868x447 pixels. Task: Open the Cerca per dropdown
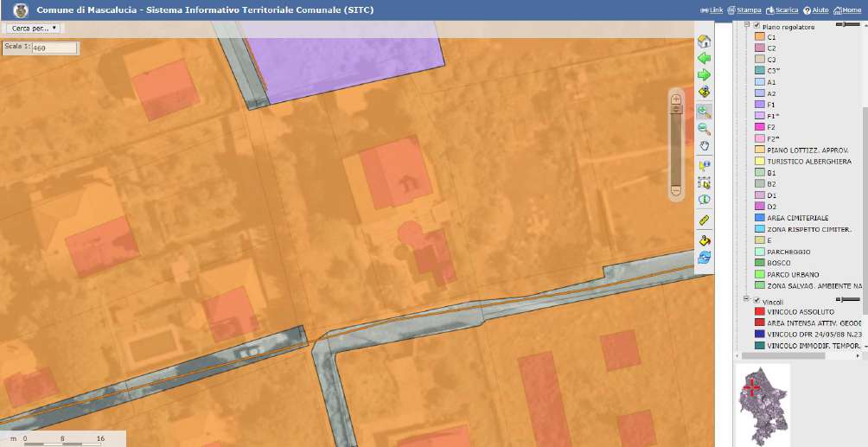point(34,28)
